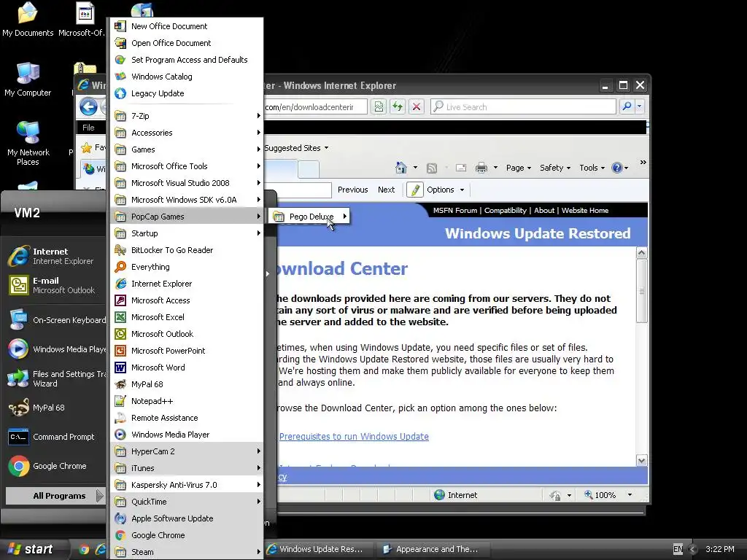
Task: Open the search provider dropdown arrow
Action: (639, 106)
